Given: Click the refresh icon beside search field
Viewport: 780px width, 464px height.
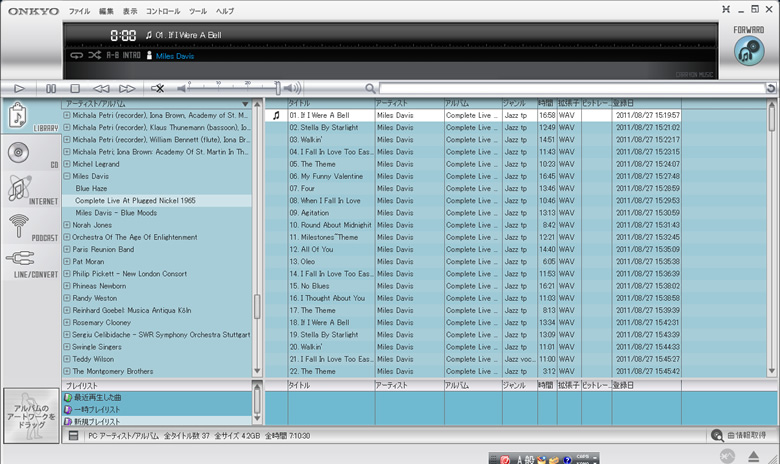Looking at the screenshot, I should coord(771,89).
